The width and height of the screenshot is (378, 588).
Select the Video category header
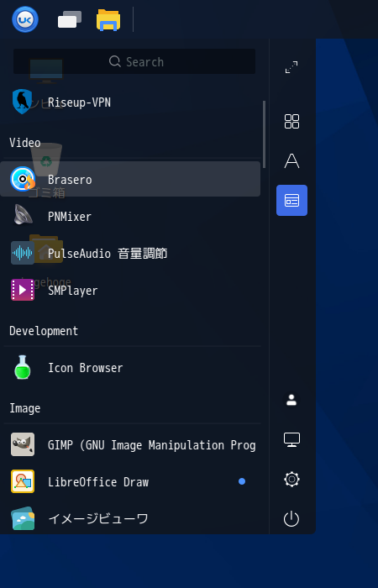click(24, 143)
